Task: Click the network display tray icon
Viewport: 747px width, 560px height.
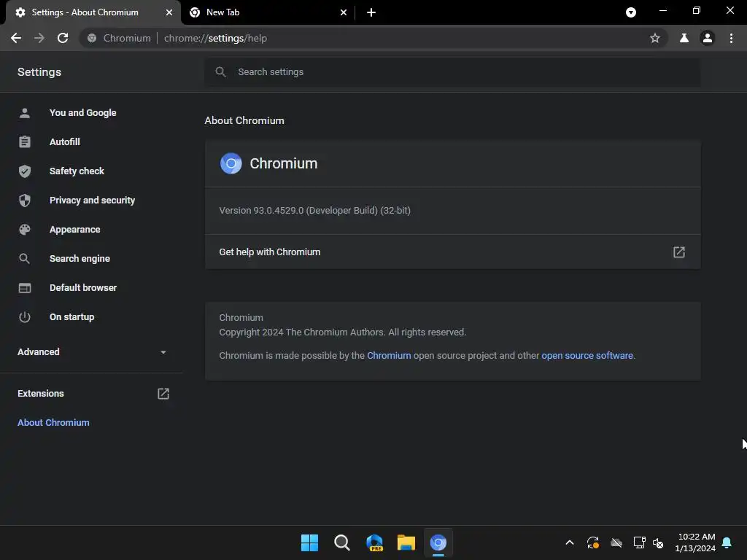Action: click(639, 542)
